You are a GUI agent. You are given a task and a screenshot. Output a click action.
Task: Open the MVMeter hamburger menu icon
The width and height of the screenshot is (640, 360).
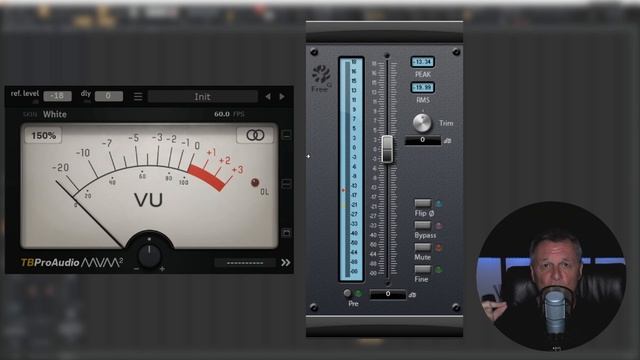[138, 97]
